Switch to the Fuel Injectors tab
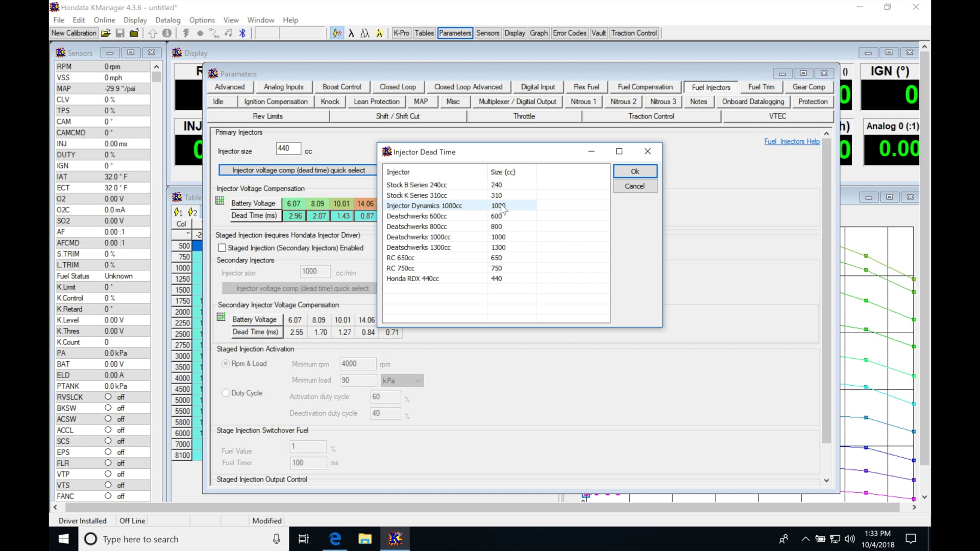Viewport: 980px width, 551px height. 710,87
